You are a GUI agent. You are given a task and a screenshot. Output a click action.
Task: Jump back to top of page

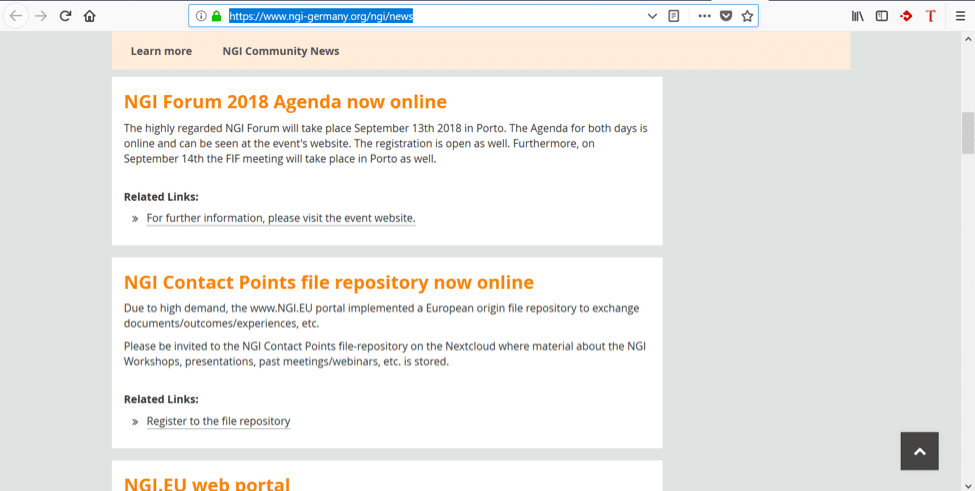tap(920, 451)
